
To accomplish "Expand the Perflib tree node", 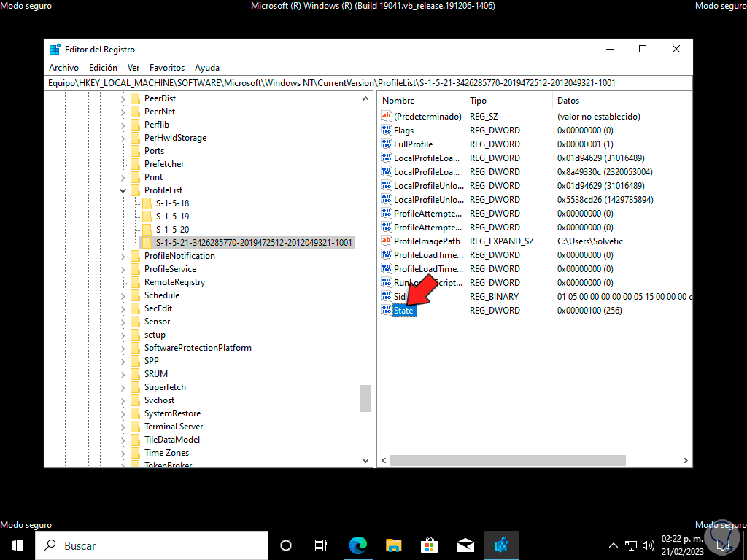I will (x=123, y=125).
